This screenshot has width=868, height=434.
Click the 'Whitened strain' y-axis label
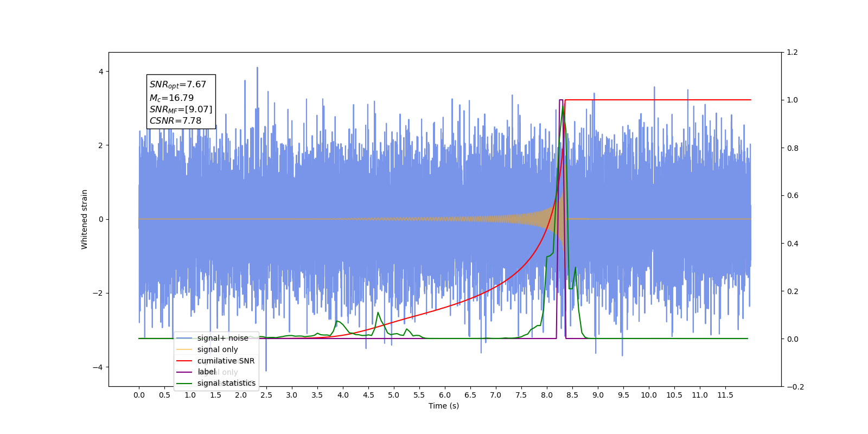(x=84, y=219)
